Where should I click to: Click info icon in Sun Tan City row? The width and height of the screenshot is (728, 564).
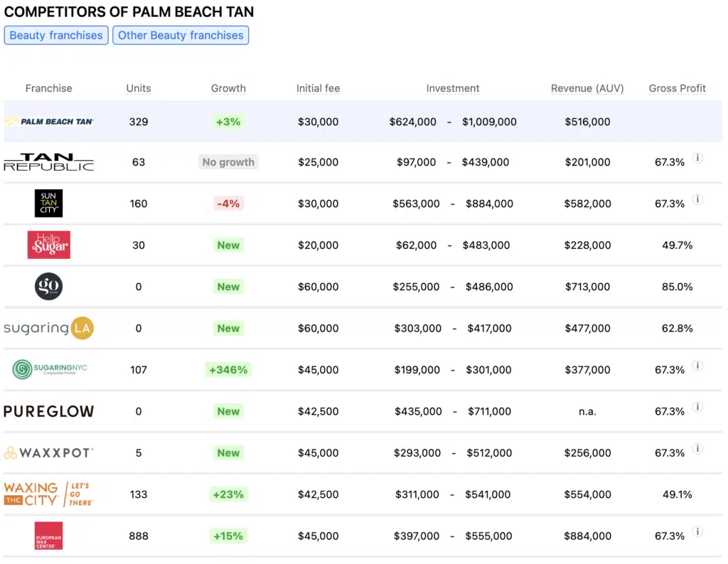point(697,199)
